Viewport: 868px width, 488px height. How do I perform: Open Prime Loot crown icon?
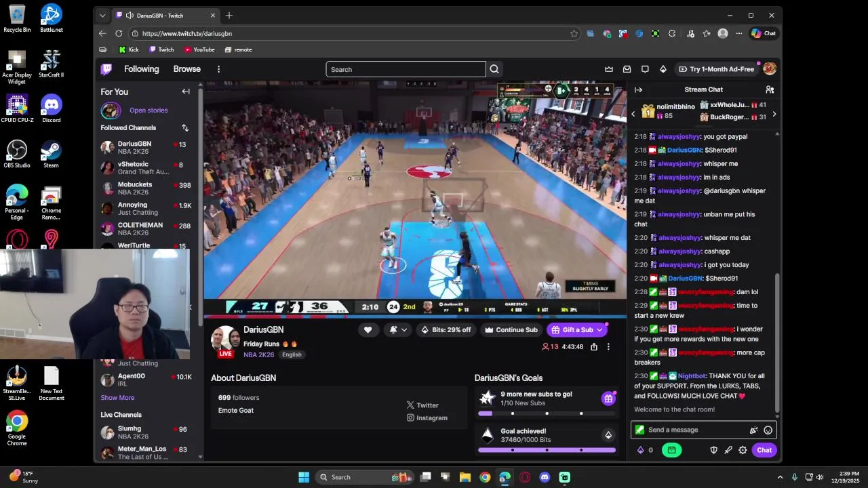[609, 69]
